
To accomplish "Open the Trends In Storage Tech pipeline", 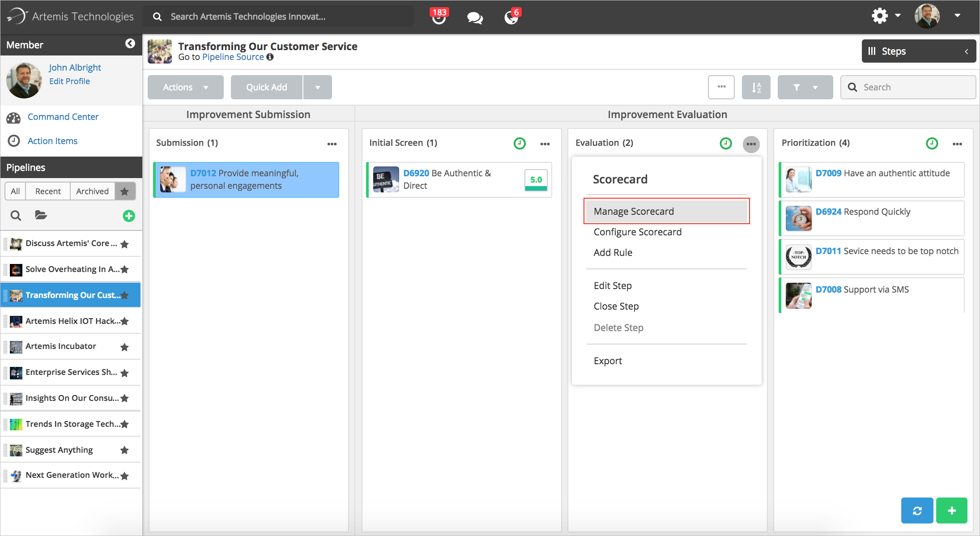I will [71, 424].
